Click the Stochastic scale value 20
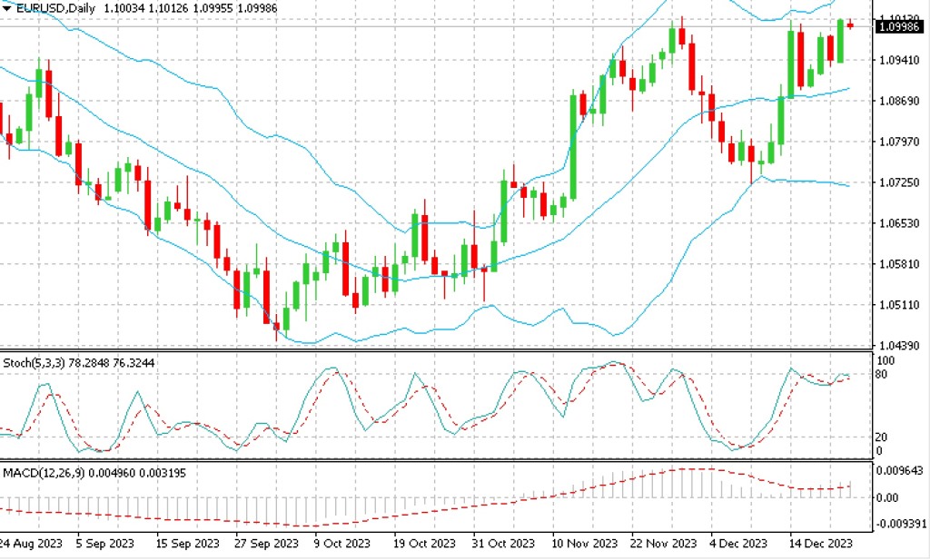Image resolution: width=930 pixels, height=560 pixels. [882, 437]
